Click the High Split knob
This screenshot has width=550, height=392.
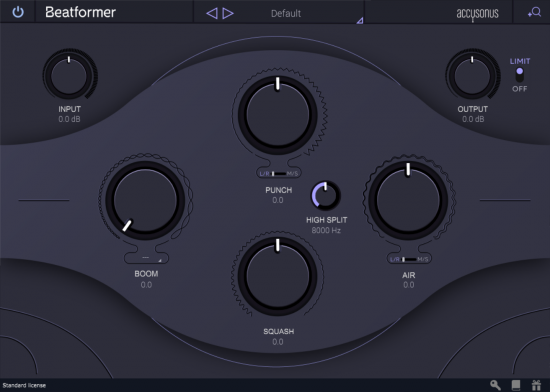coord(326,195)
